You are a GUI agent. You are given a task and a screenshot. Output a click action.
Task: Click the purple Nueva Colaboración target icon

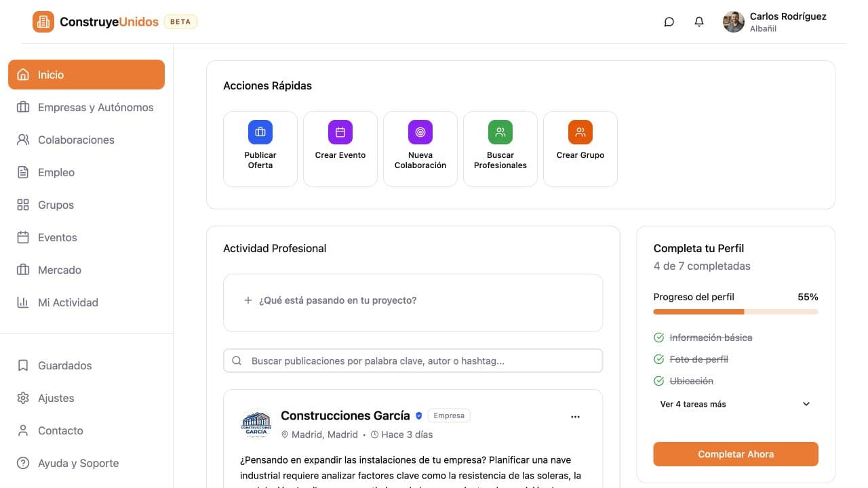coord(420,132)
